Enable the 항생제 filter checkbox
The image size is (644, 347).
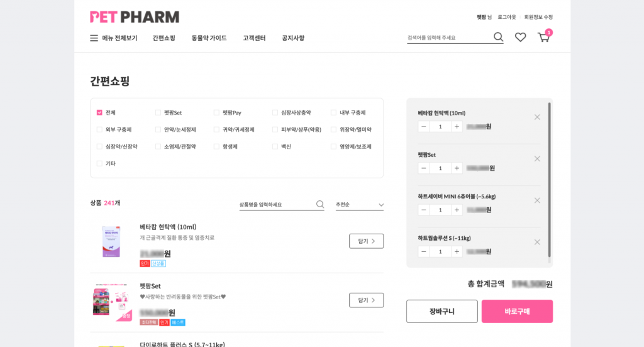pos(216,147)
